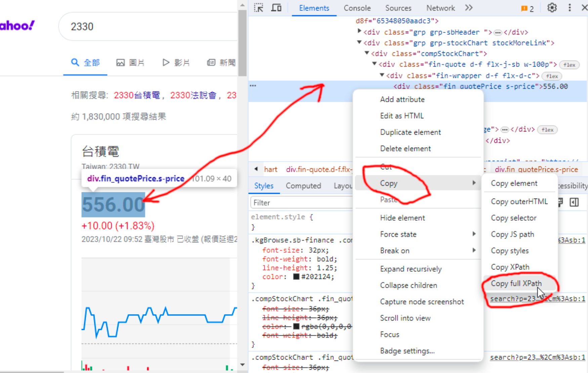
Task: Toggle flex badge on fin-wrapper div
Action: pos(552,76)
